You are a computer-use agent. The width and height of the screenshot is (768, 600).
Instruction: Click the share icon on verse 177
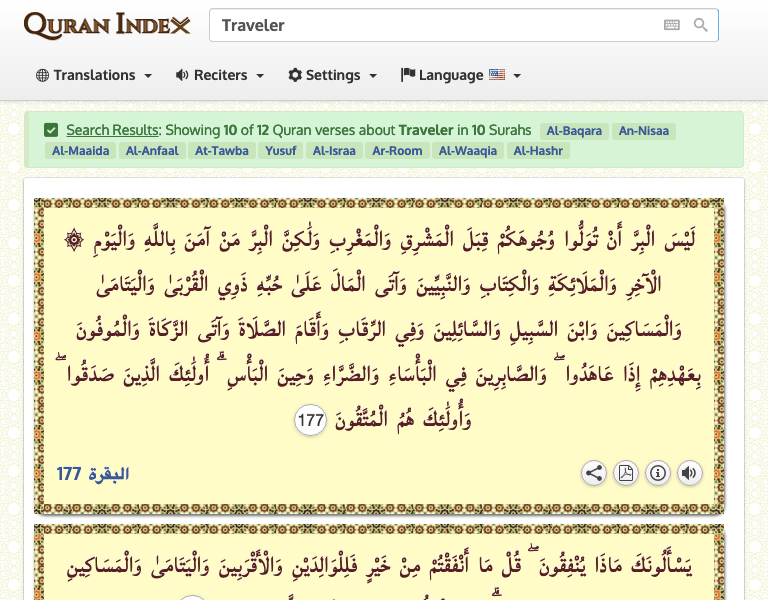click(x=594, y=473)
